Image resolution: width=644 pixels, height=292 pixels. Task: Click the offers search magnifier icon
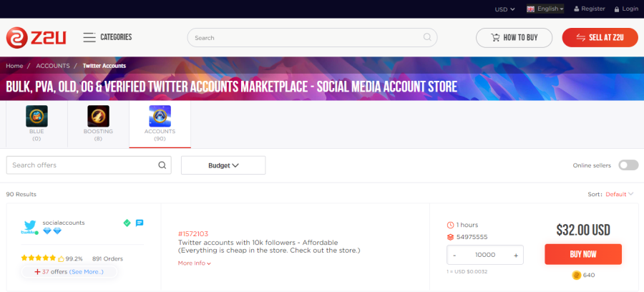pos(162,165)
